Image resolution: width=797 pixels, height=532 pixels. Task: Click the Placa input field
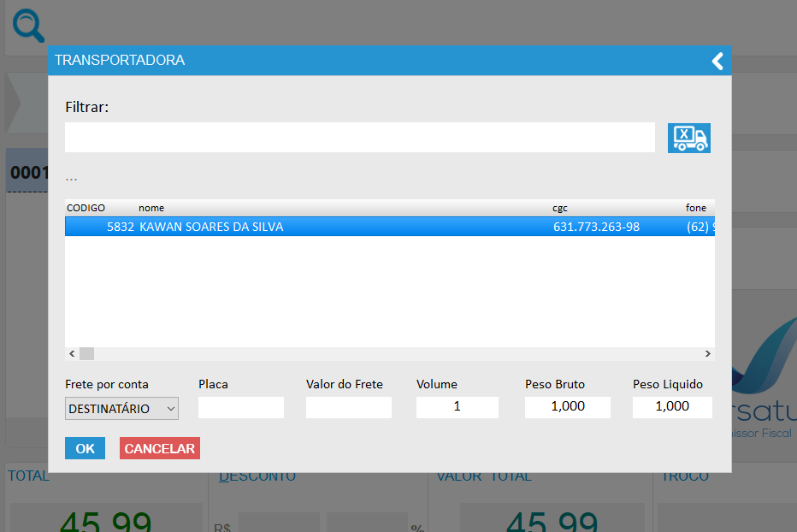point(240,408)
